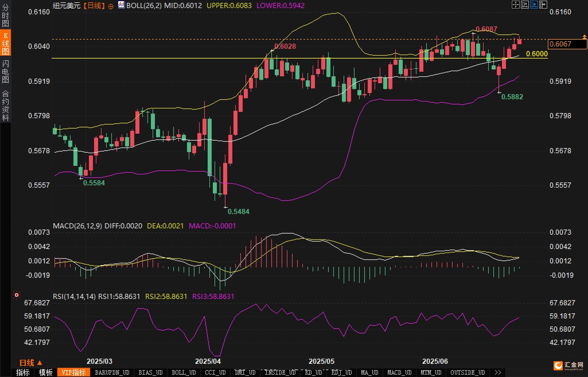
Task: Select KDJ_UD indicator
Action: point(342,372)
